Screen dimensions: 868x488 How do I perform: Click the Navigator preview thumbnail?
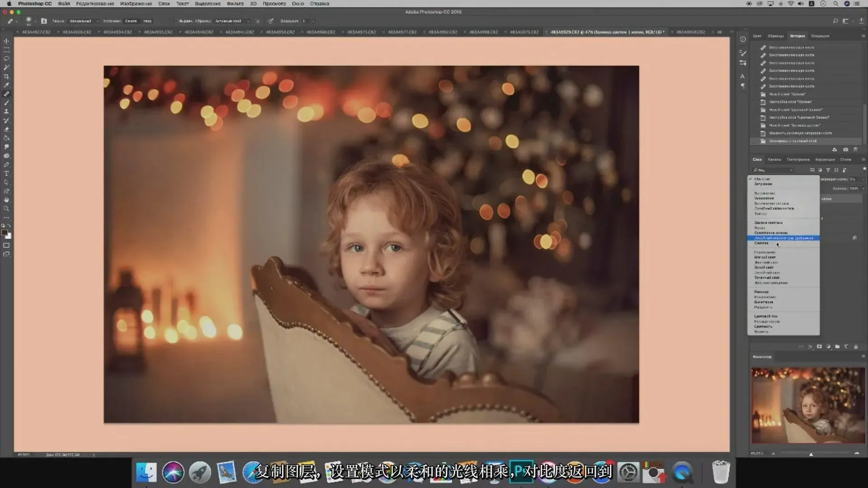808,405
